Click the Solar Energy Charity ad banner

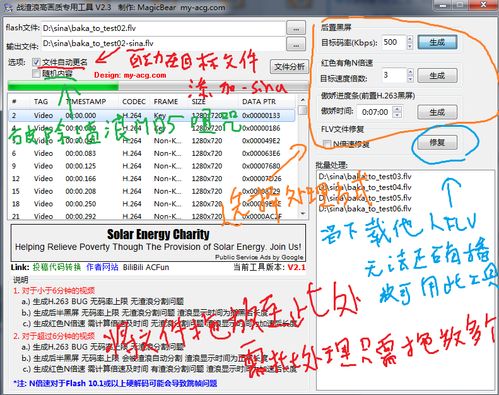pos(158,243)
